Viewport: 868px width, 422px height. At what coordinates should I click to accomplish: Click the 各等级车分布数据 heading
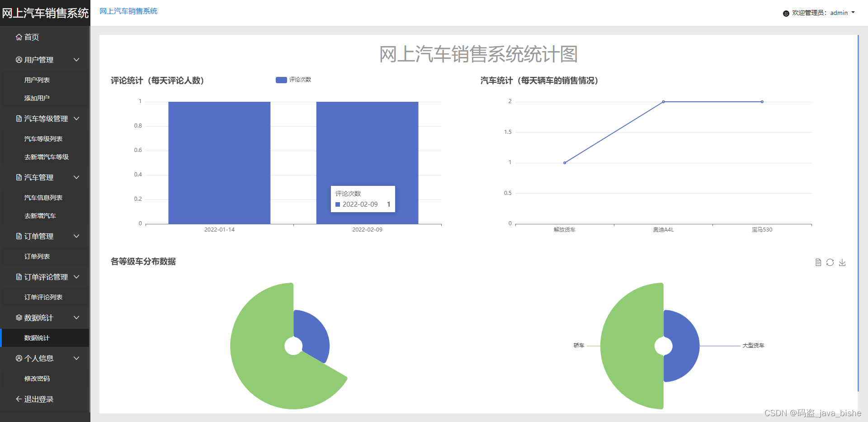point(143,261)
